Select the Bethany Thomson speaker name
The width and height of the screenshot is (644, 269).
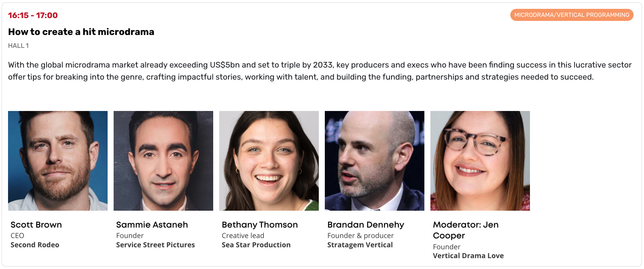tap(260, 225)
